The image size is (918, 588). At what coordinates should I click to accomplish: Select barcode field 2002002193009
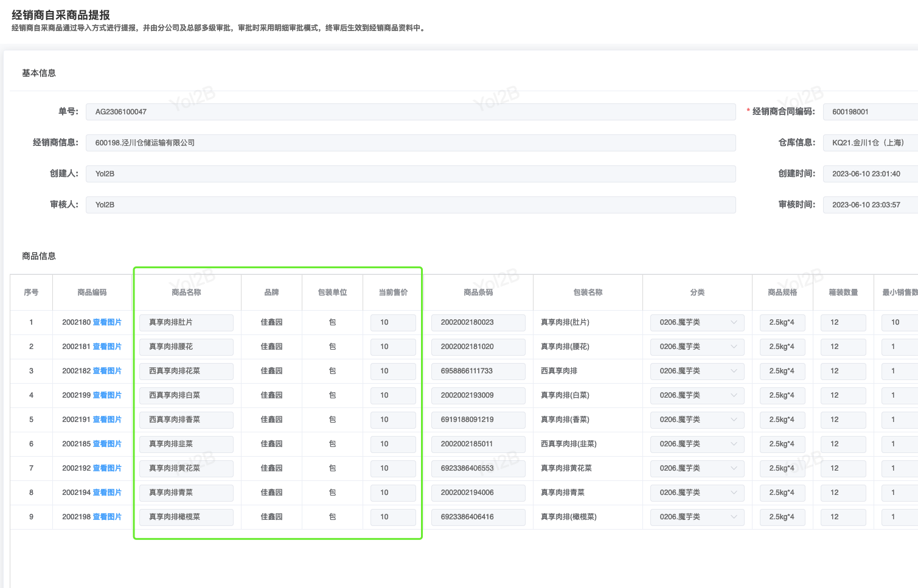[x=478, y=395]
